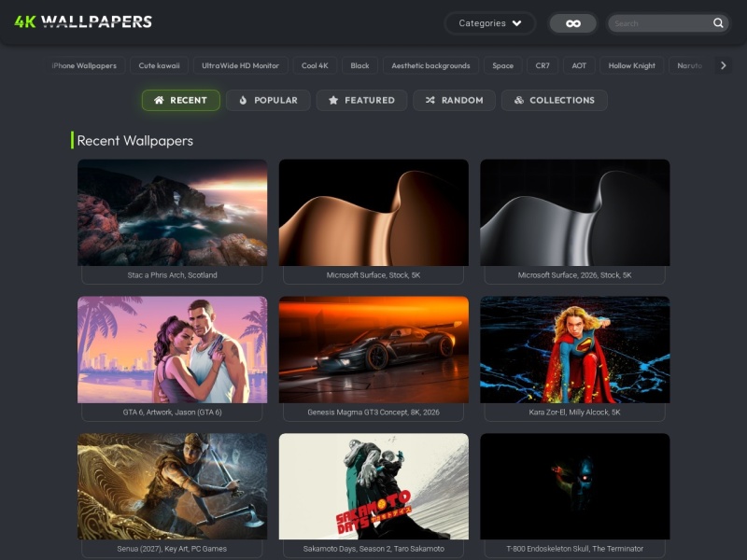The image size is (747, 560).
Task: Switch to the Recent tab
Action: tap(181, 101)
